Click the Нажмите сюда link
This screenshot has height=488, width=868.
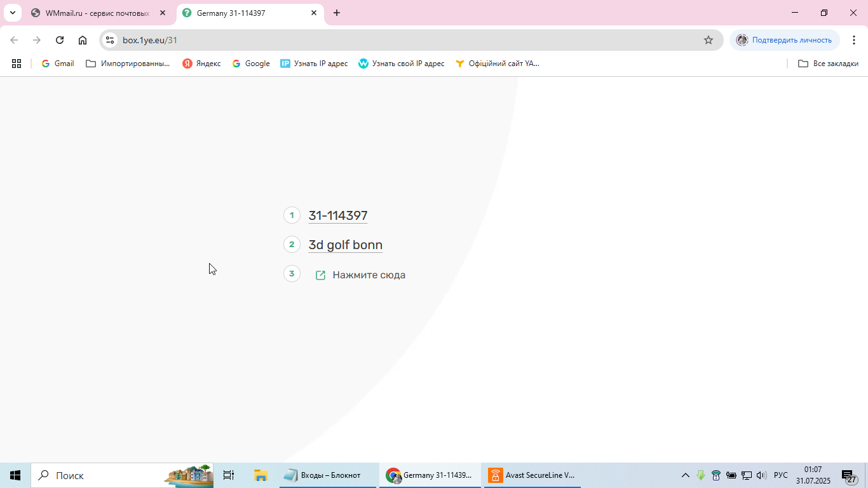(369, 275)
